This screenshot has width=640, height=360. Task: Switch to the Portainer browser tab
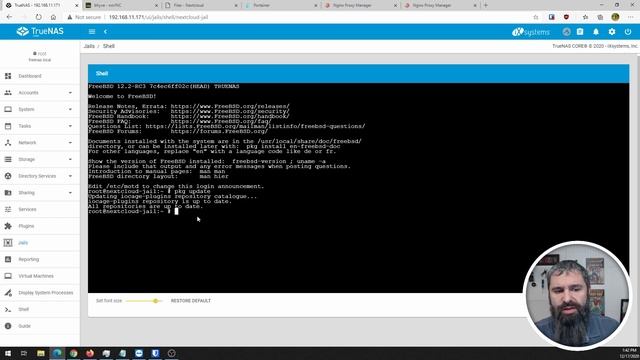(x=281, y=5)
